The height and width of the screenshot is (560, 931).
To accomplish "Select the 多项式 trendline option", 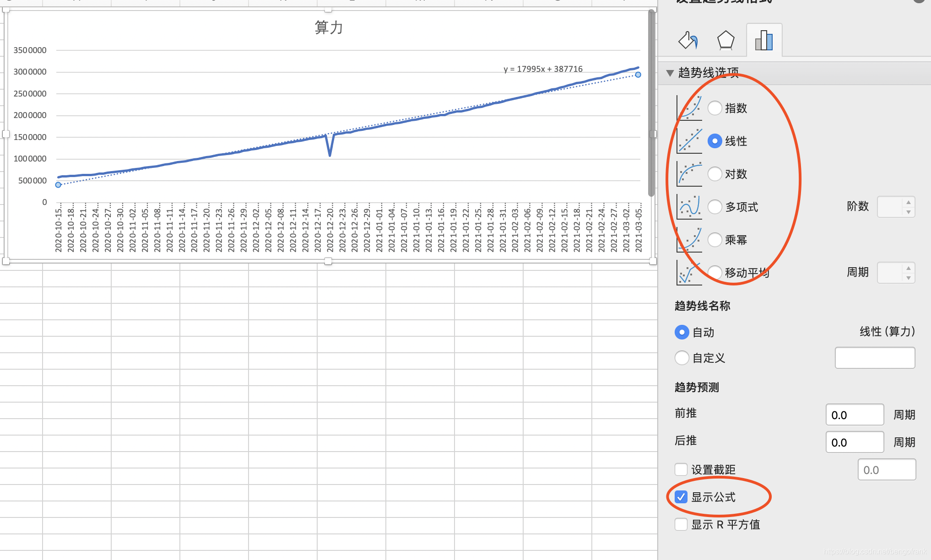I will pyautogui.click(x=715, y=207).
